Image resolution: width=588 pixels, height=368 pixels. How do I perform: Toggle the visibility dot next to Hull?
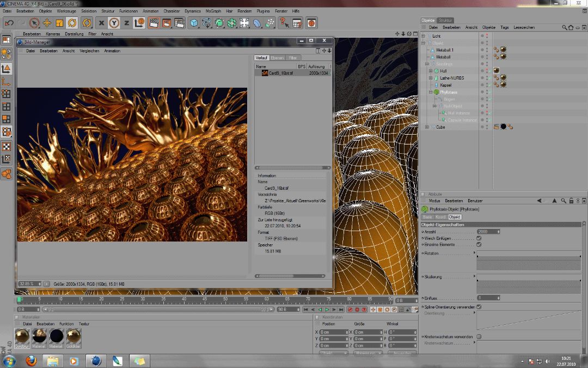(482, 71)
